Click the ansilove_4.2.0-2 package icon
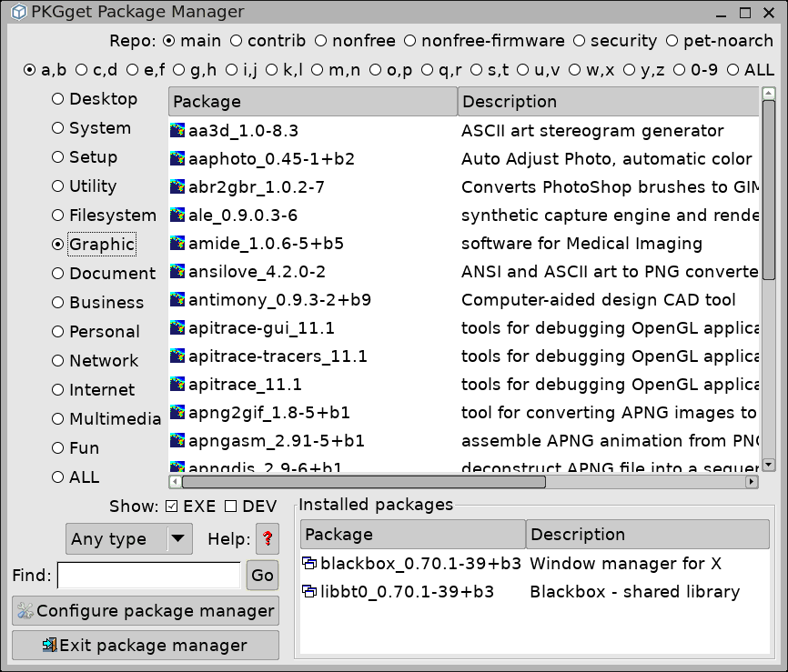 pos(177,271)
